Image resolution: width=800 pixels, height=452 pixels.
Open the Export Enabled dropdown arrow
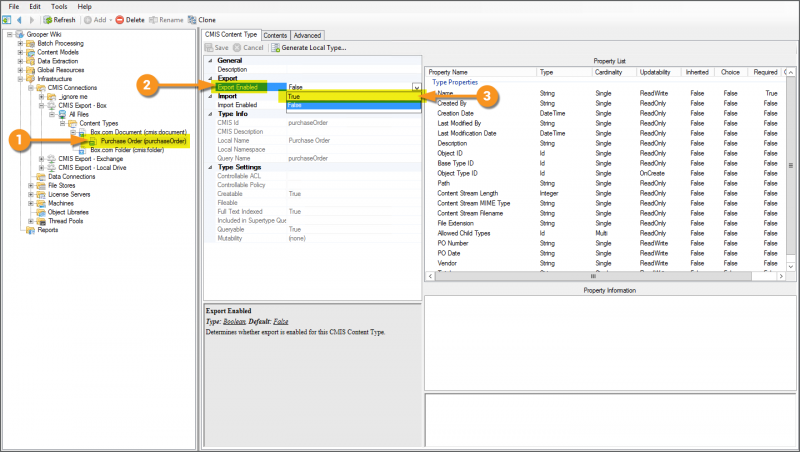pyautogui.click(x=415, y=88)
